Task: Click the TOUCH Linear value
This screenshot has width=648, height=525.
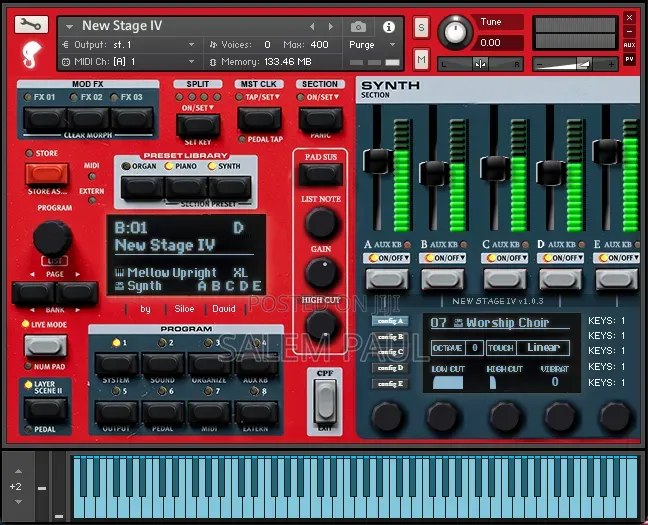Action: coord(543,348)
